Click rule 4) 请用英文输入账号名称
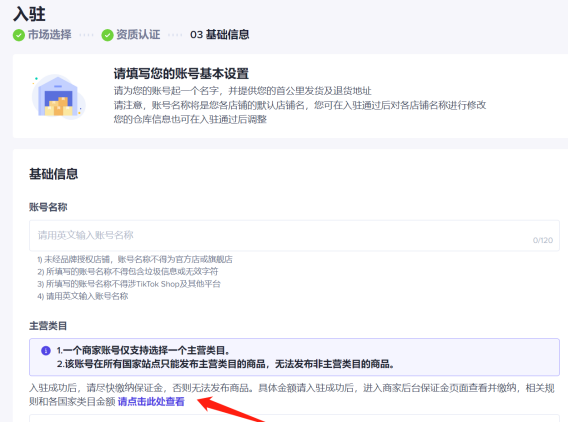The height and width of the screenshot is (422, 568). [83, 296]
